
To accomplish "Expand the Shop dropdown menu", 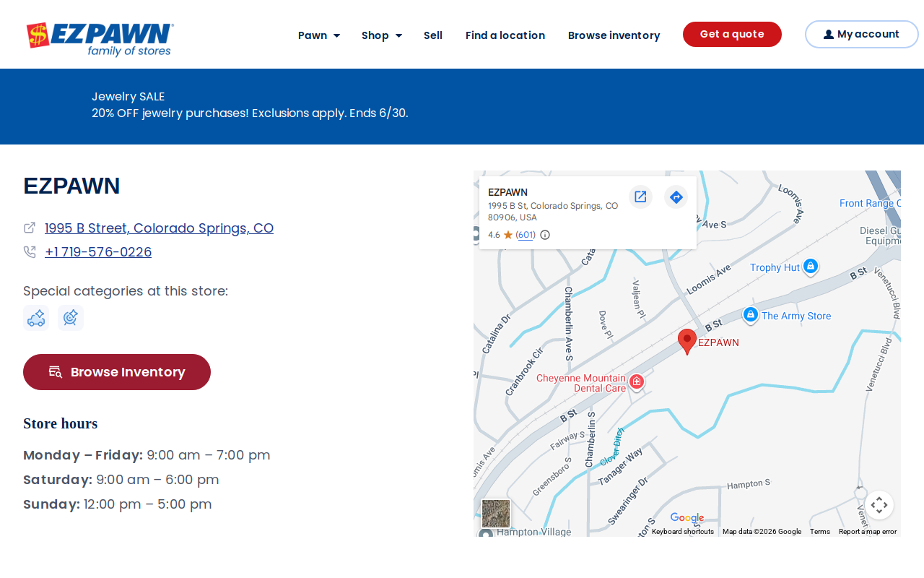I will pos(382,35).
